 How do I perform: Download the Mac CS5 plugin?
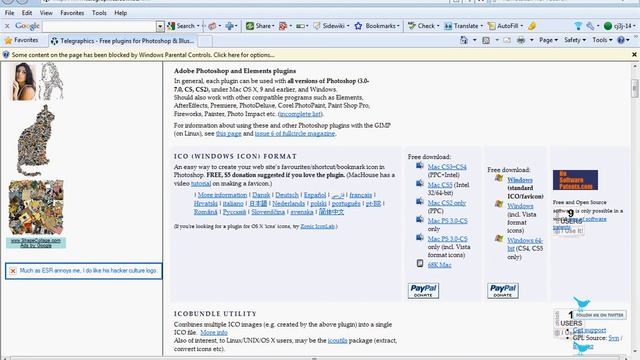[440, 185]
